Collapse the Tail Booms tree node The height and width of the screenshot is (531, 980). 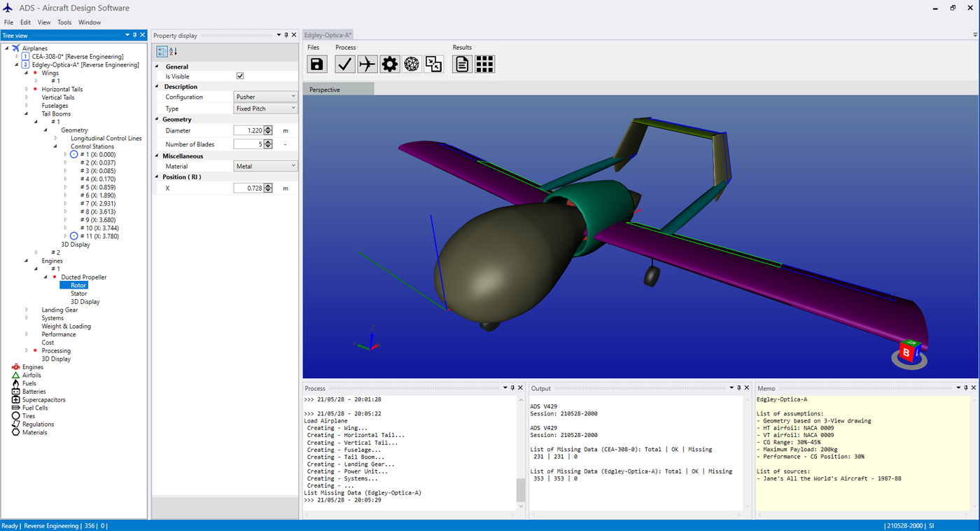[27, 113]
